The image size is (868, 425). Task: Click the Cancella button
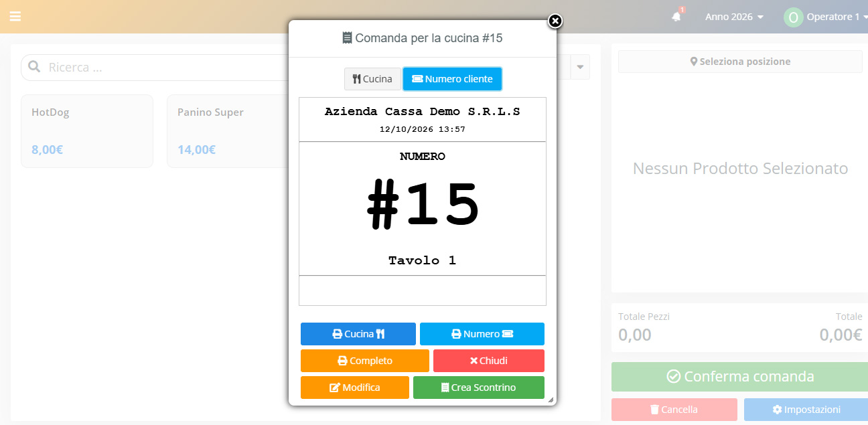tap(674, 410)
